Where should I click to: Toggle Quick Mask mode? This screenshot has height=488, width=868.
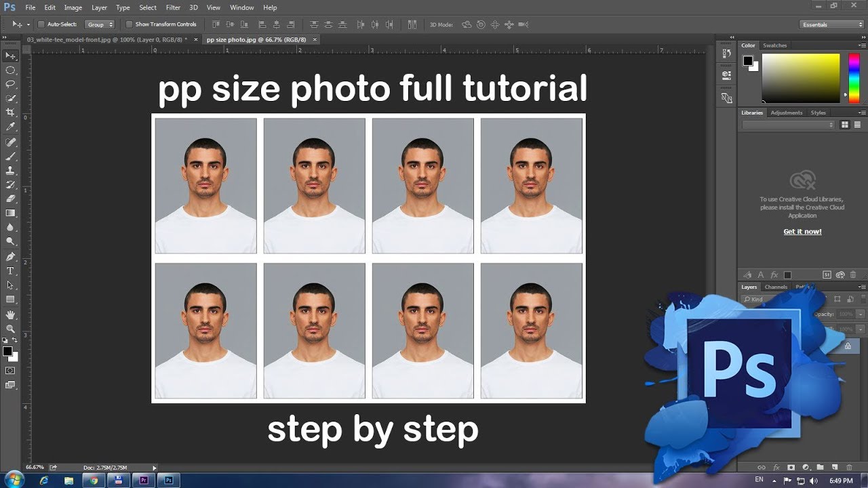pyautogui.click(x=10, y=371)
